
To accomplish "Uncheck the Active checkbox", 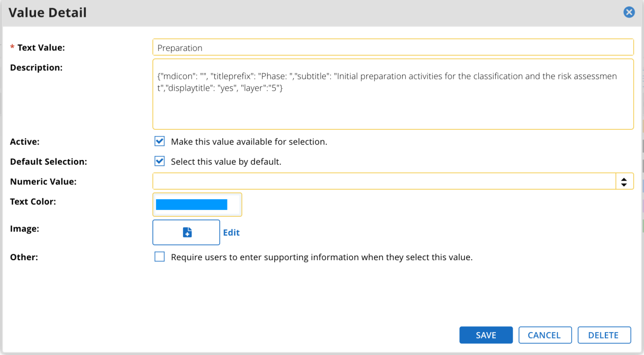I will [x=159, y=141].
